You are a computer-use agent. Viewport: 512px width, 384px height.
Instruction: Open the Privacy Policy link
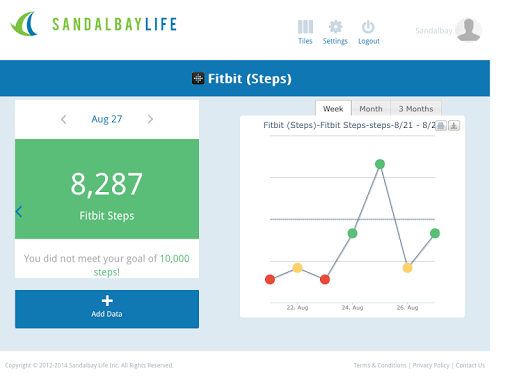coord(431,365)
